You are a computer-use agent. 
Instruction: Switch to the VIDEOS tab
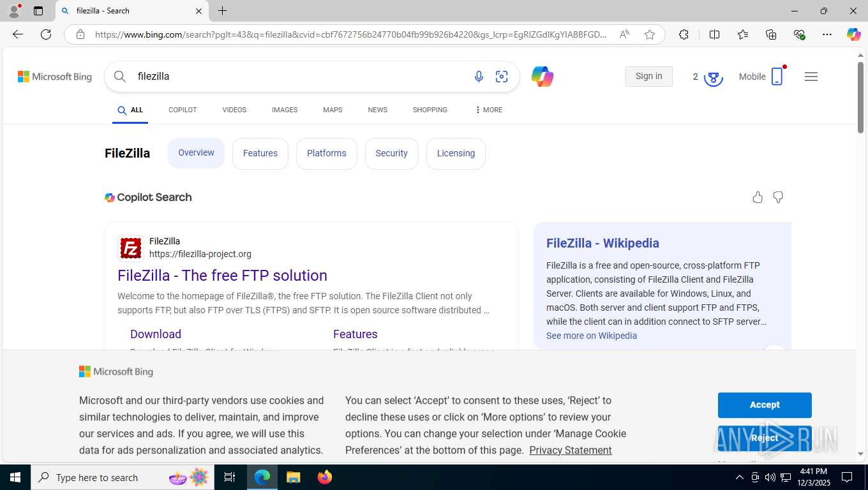tap(234, 110)
